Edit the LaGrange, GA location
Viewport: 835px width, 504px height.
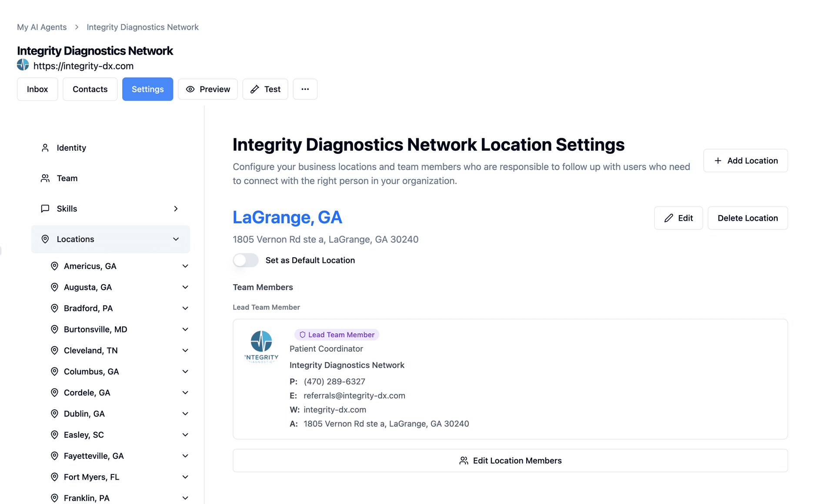pyautogui.click(x=678, y=218)
